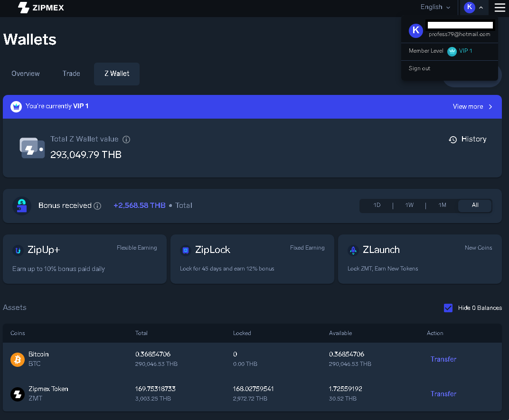Open the ZipLock Fixed Earning card
This screenshot has height=420, width=509.
pos(252,259)
